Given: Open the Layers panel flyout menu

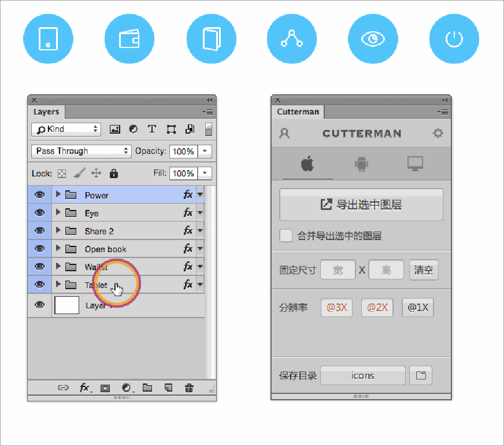Looking at the screenshot, I should pyautogui.click(x=209, y=112).
